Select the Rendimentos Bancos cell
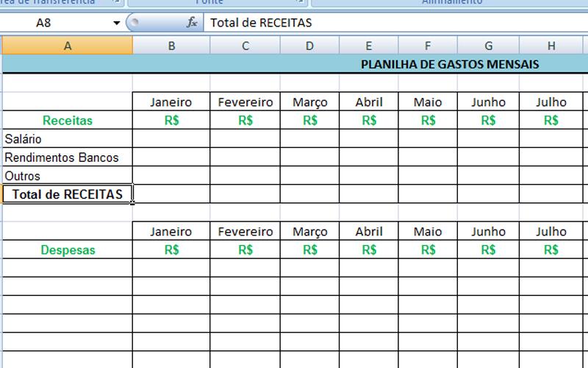 tap(68, 157)
